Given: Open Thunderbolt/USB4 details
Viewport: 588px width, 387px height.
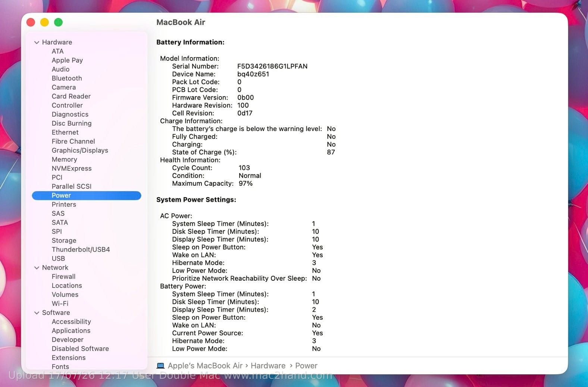Looking at the screenshot, I should pyautogui.click(x=81, y=249).
